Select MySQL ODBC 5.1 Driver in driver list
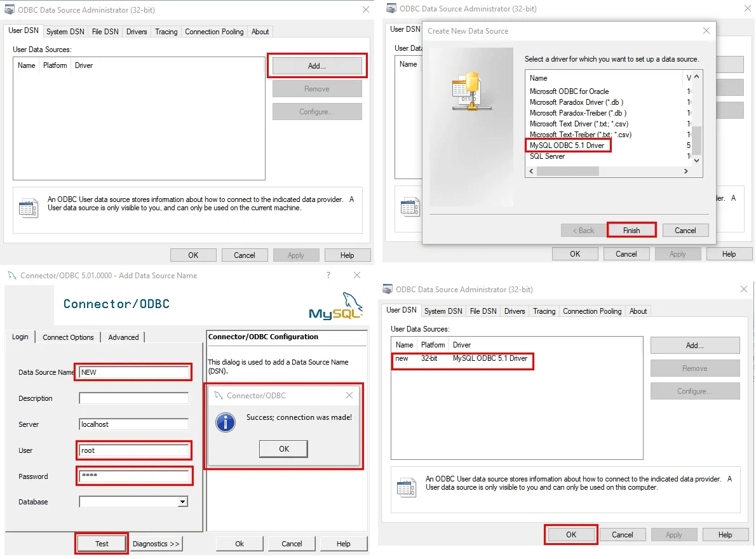Screen dimensions: 756x559 coord(567,145)
